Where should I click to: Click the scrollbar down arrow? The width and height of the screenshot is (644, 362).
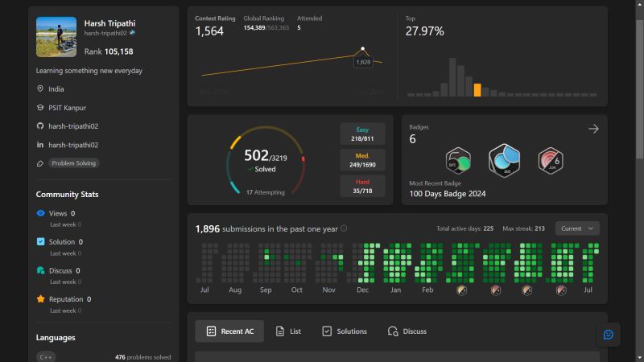(x=639, y=358)
